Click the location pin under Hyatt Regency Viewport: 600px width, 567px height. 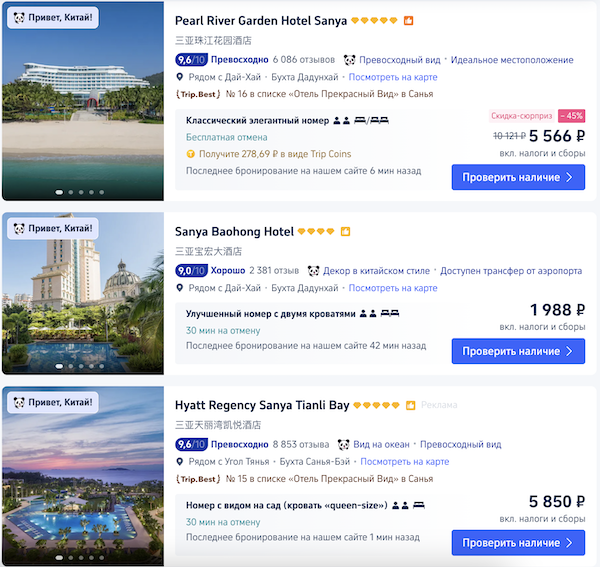(x=180, y=462)
